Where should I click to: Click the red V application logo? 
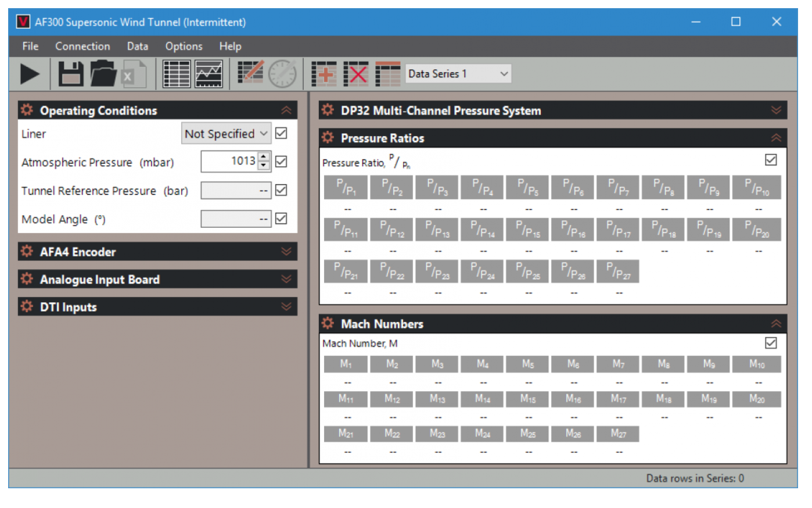(x=23, y=22)
